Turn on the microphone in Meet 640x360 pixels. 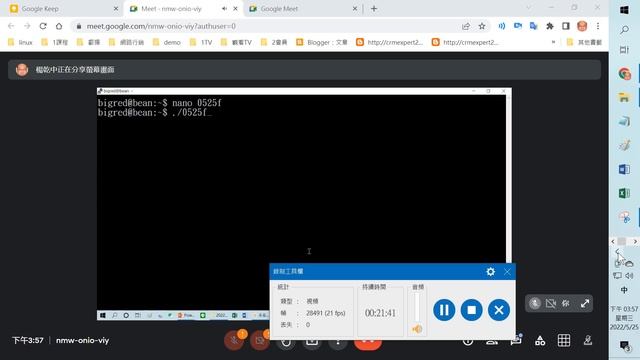pyautogui.click(x=234, y=340)
